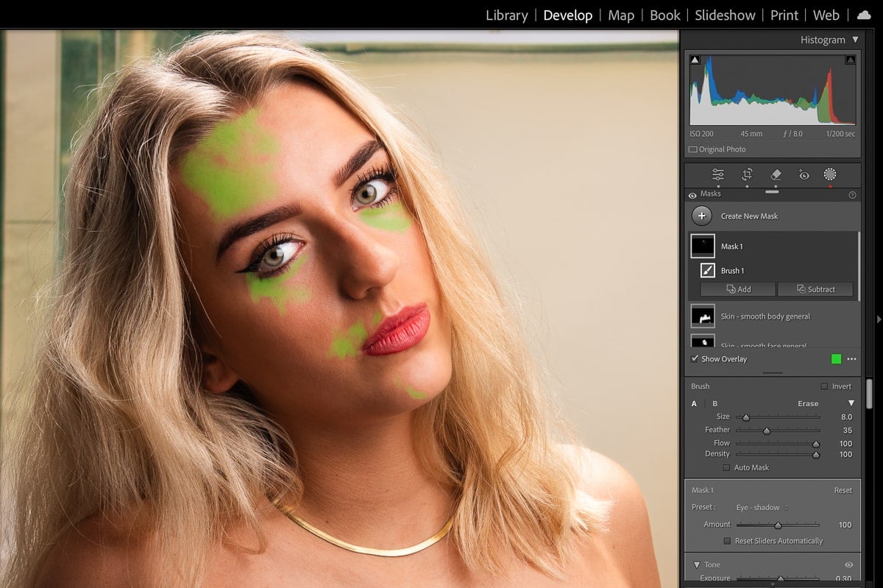The height and width of the screenshot is (588, 883).
Task: Toggle the Original Photo checkbox
Action: click(x=692, y=149)
